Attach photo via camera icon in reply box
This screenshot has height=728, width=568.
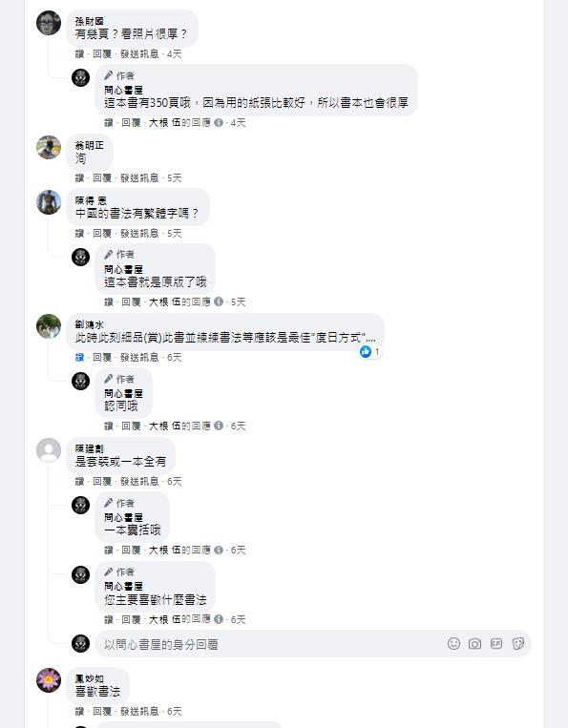(x=474, y=643)
